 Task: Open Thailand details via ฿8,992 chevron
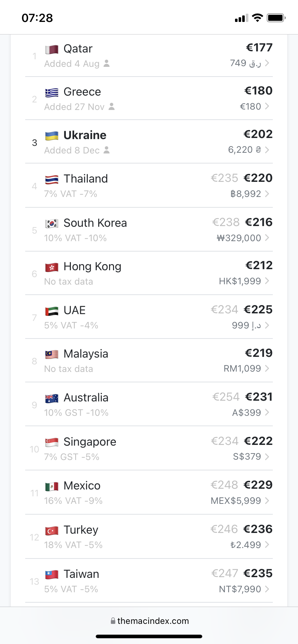(267, 194)
